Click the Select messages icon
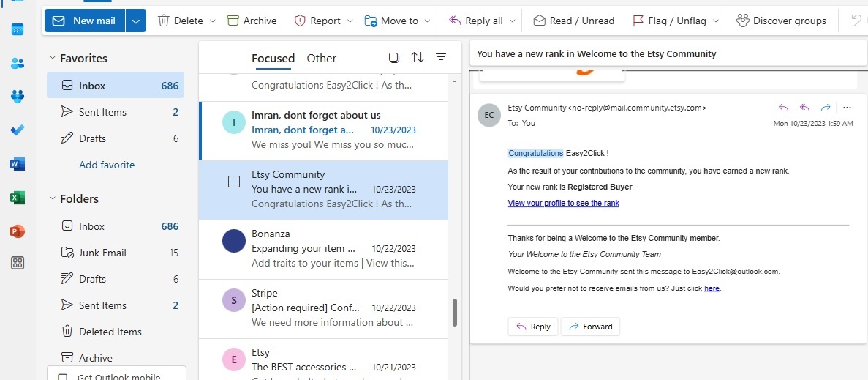868x380 pixels. [394, 58]
